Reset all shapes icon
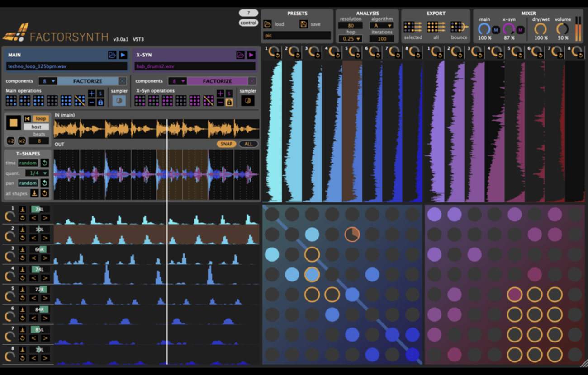Image resolution: width=588 pixels, height=375 pixels. 45,193
